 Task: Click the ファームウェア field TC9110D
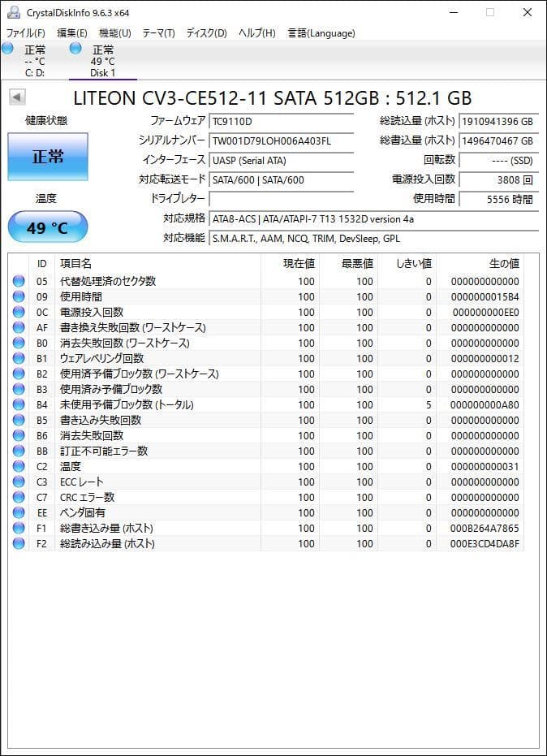(282, 122)
